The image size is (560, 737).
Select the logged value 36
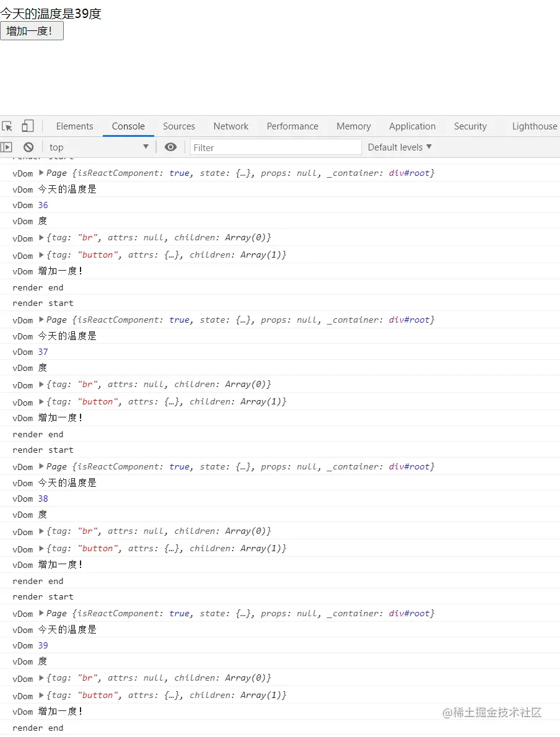(43, 205)
